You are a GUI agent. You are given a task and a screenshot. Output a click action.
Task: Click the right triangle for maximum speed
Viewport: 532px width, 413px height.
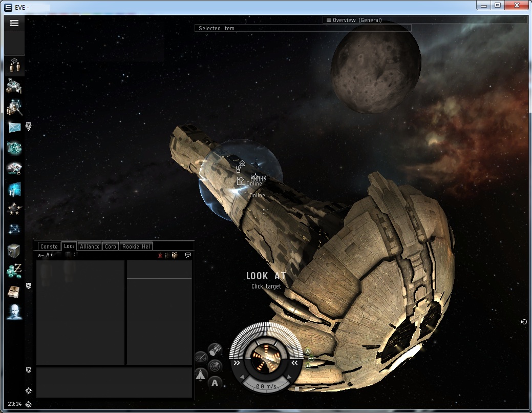(x=289, y=377)
